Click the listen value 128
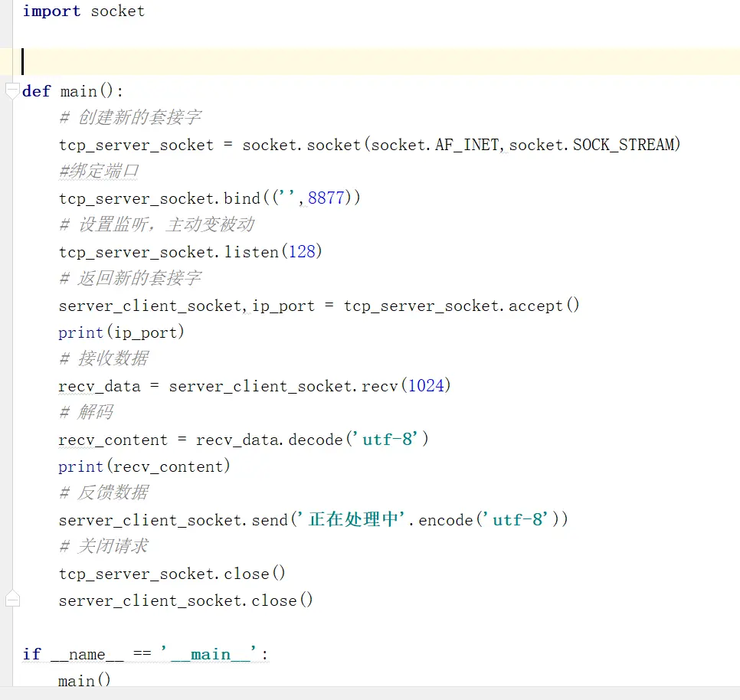740x700 pixels. pyautogui.click(x=302, y=251)
